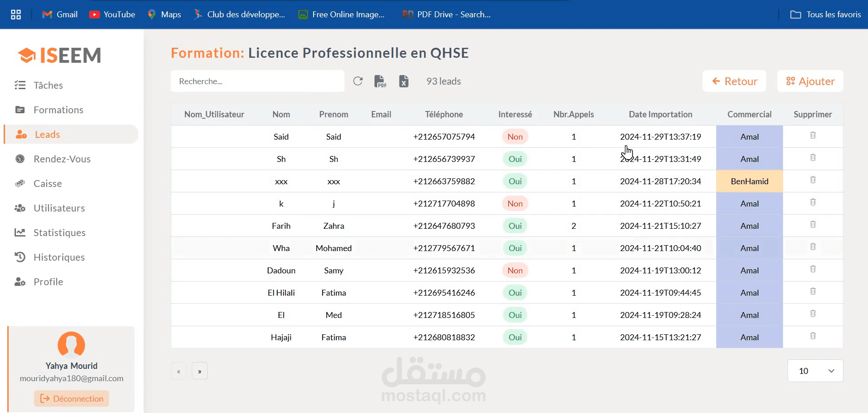This screenshot has height=413, width=868.
Task: Click phone number +212647680793
Action: click(x=444, y=226)
